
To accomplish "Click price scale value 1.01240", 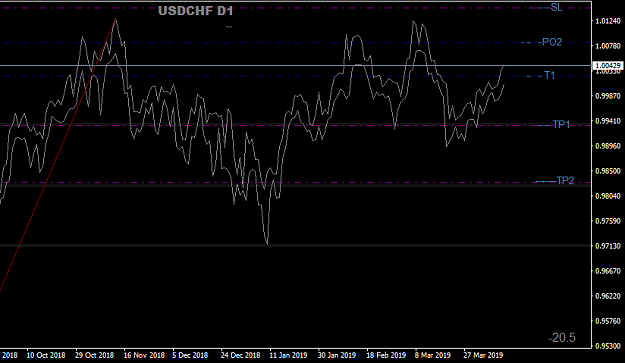I will pyautogui.click(x=608, y=21).
